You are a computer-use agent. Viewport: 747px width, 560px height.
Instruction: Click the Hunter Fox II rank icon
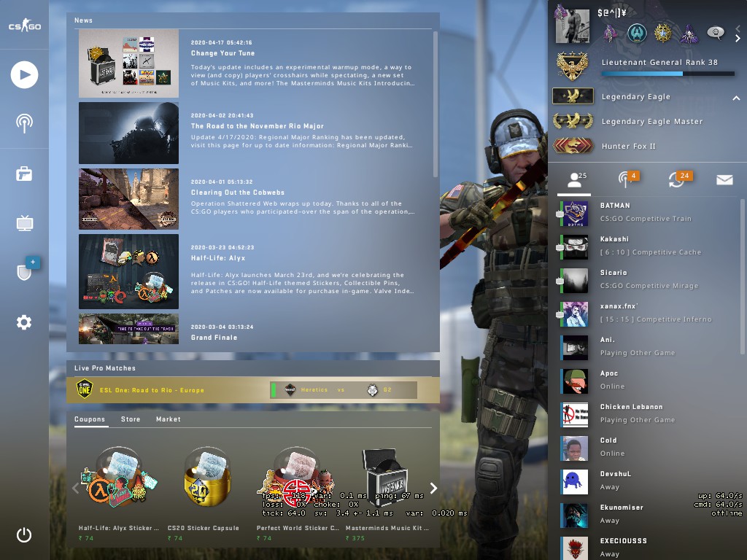(x=573, y=146)
